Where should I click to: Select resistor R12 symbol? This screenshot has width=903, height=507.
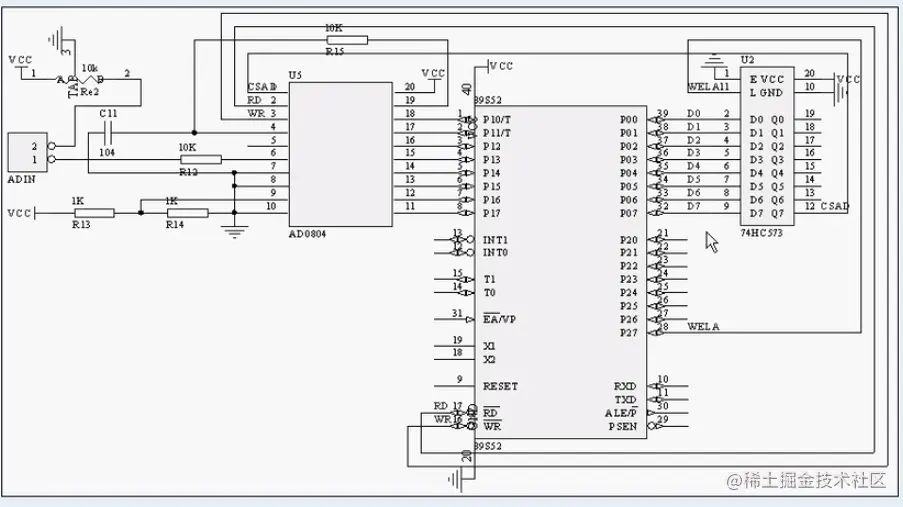(201, 160)
